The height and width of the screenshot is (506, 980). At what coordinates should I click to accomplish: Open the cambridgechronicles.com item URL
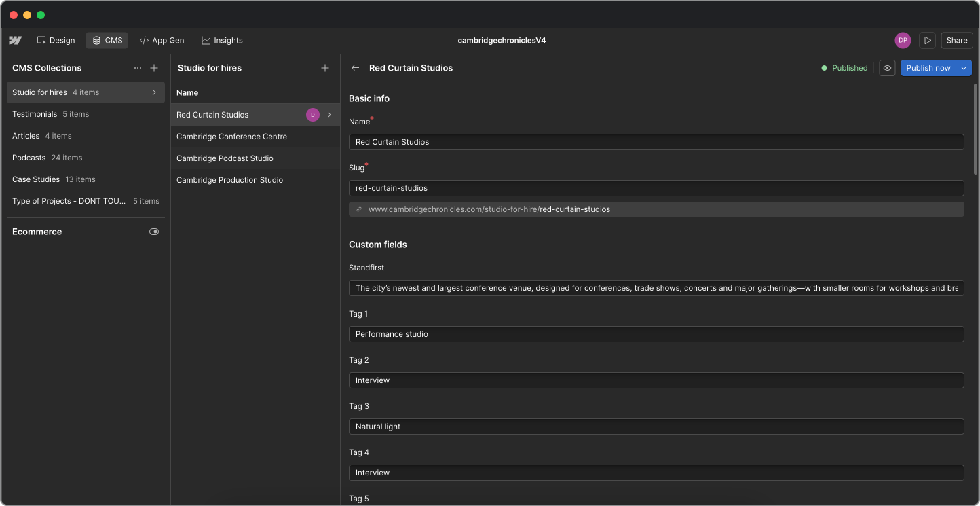(489, 209)
